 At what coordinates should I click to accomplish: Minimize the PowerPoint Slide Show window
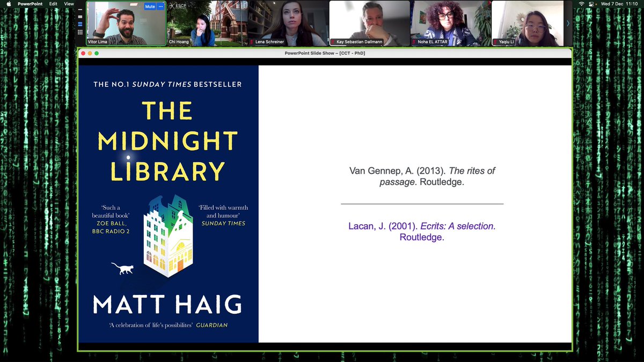coord(90,53)
